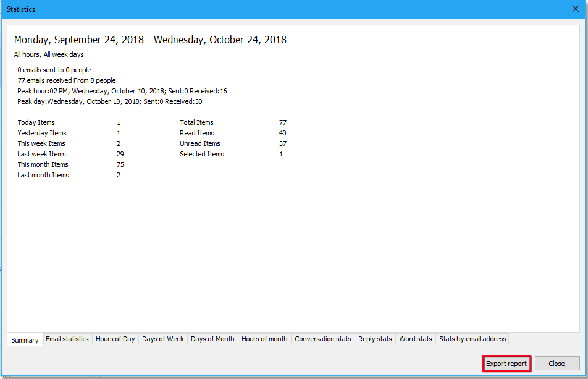
Task: Switch to the Summary tab
Action: [x=24, y=339]
